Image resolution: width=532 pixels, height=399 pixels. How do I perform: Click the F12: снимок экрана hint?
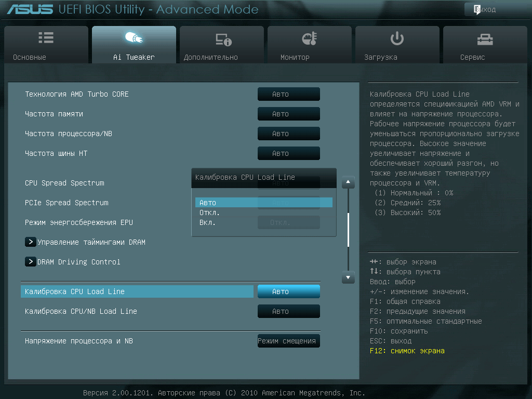pyautogui.click(x=407, y=351)
